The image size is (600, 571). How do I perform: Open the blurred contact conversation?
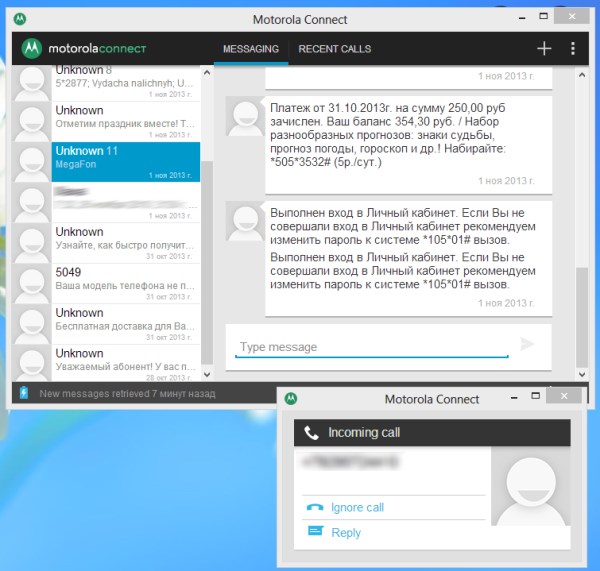coord(106,203)
